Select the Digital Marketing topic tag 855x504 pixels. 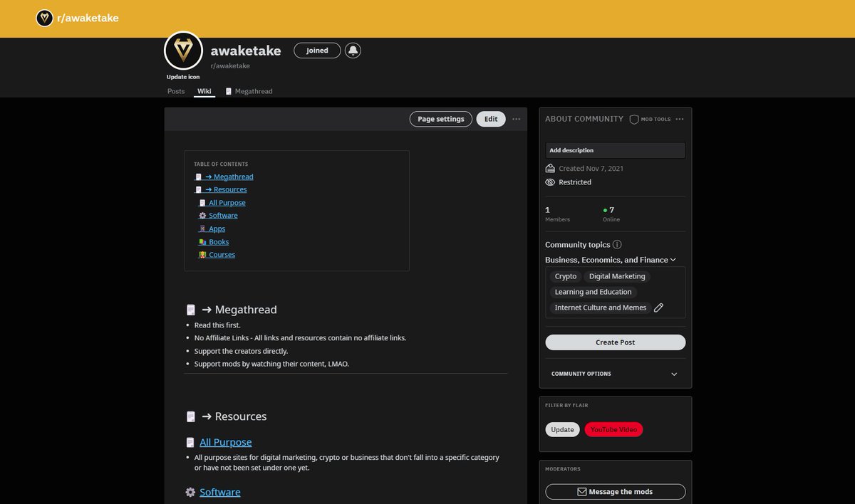point(617,276)
